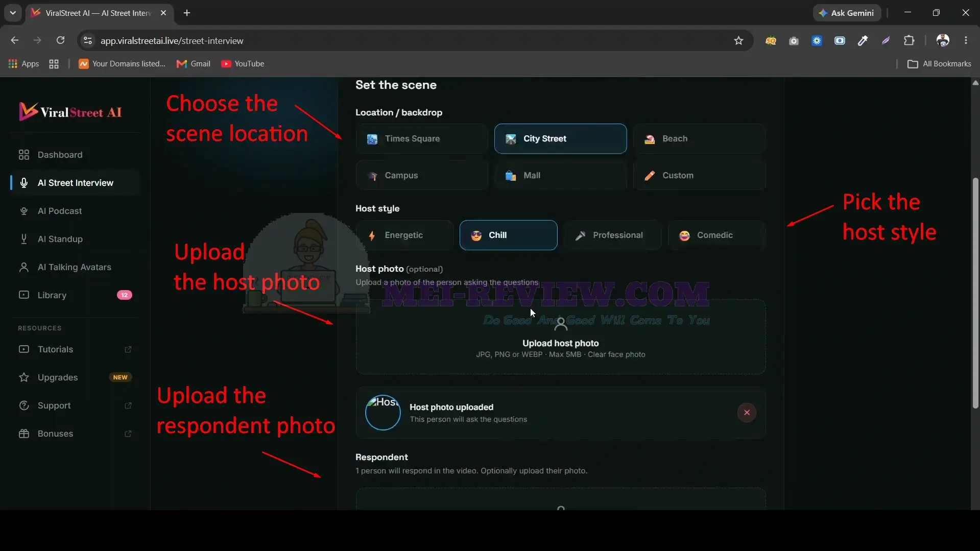Click the Tutorials external link icon
This screenshot has height=551, width=980.
pos(128,349)
